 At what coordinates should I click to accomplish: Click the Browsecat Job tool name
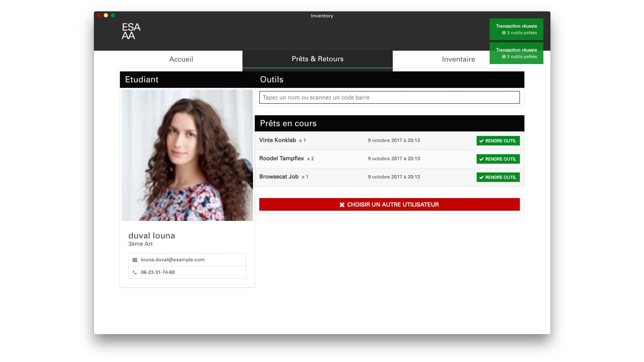(x=279, y=177)
